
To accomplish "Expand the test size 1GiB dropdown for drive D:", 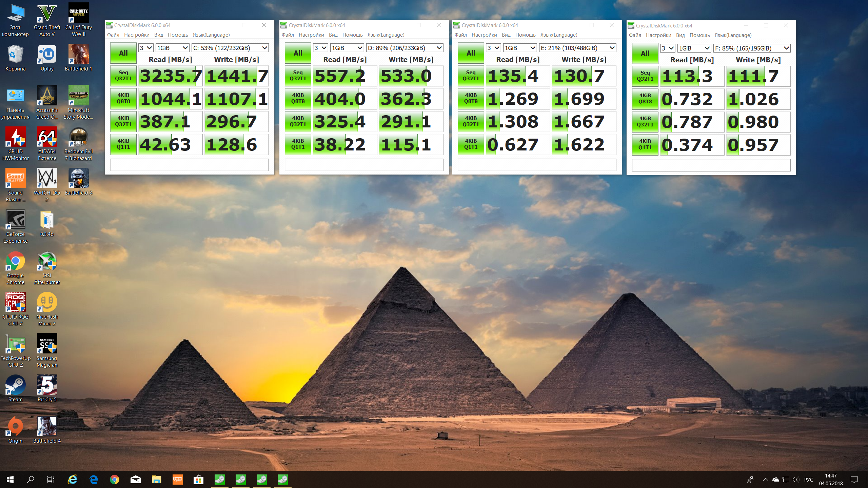I will tap(347, 48).
